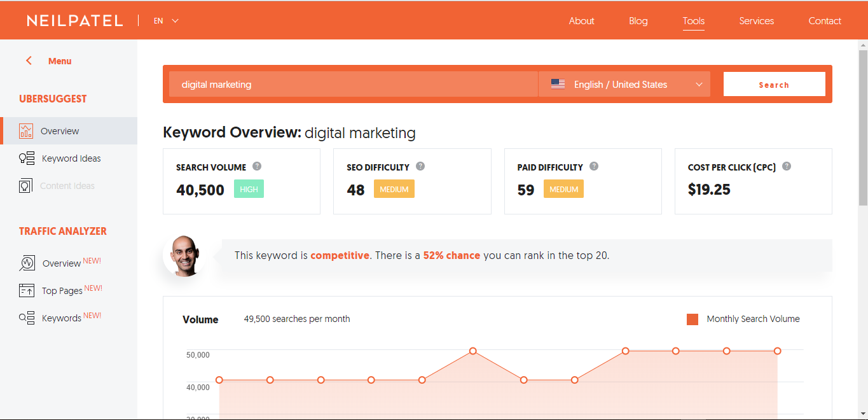The width and height of the screenshot is (868, 420).
Task: Click the 40,500 search volume value
Action: (x=200, y=190)
